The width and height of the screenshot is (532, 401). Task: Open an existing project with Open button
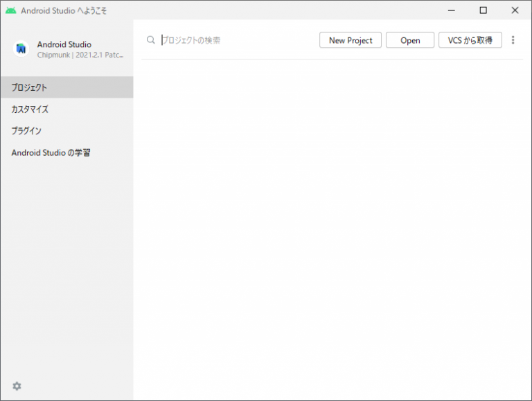coord(410,40)
